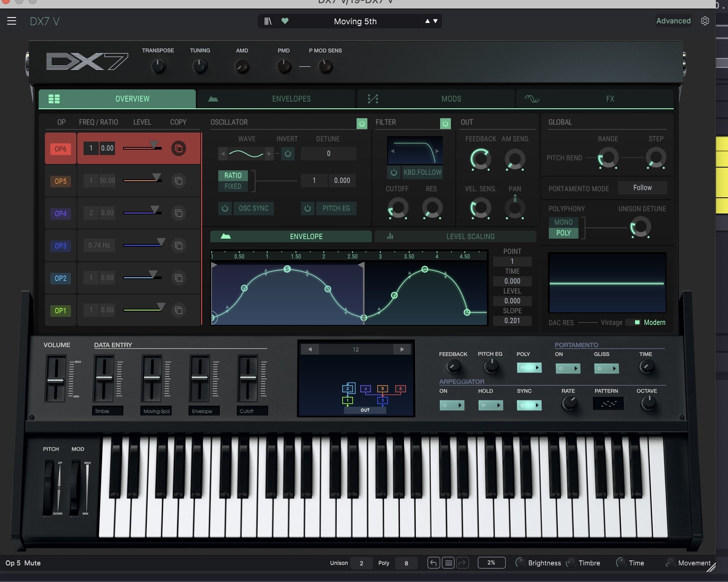Open the Portamento Mode Follow dropdown
The width and height of the screenshot is (728, 582).
(x=642, y=188)
